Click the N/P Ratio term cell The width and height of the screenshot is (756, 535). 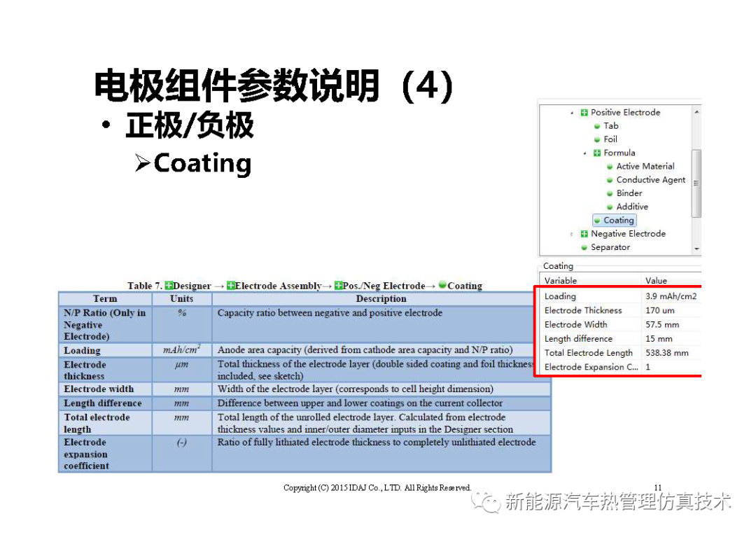(x=105, y=325)
